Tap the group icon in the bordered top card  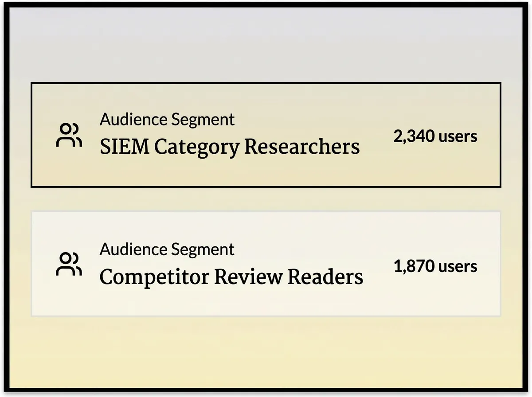point(69,135)
